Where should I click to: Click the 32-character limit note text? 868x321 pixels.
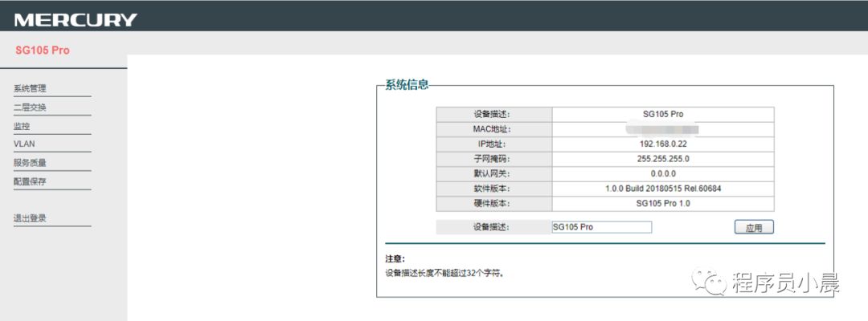(x=445, y=273)
